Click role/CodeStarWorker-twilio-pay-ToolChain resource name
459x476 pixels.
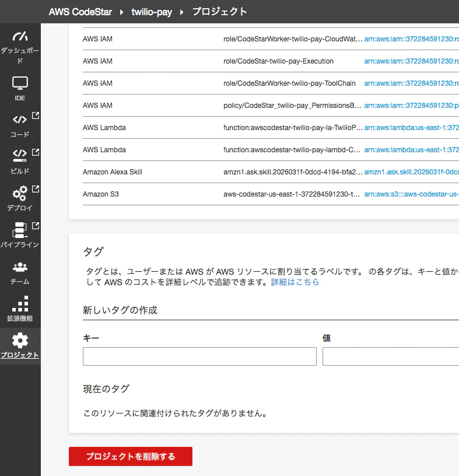pos(289,83)
